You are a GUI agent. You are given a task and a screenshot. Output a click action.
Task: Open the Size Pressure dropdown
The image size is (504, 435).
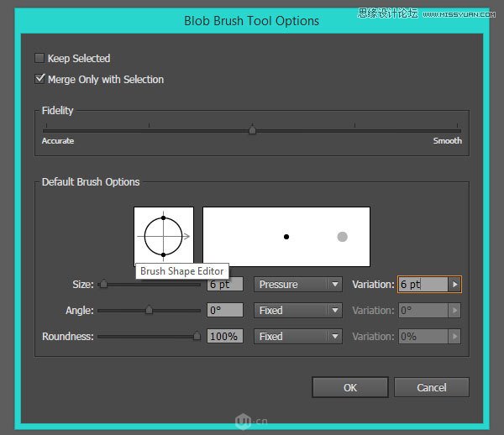(298, 285)
